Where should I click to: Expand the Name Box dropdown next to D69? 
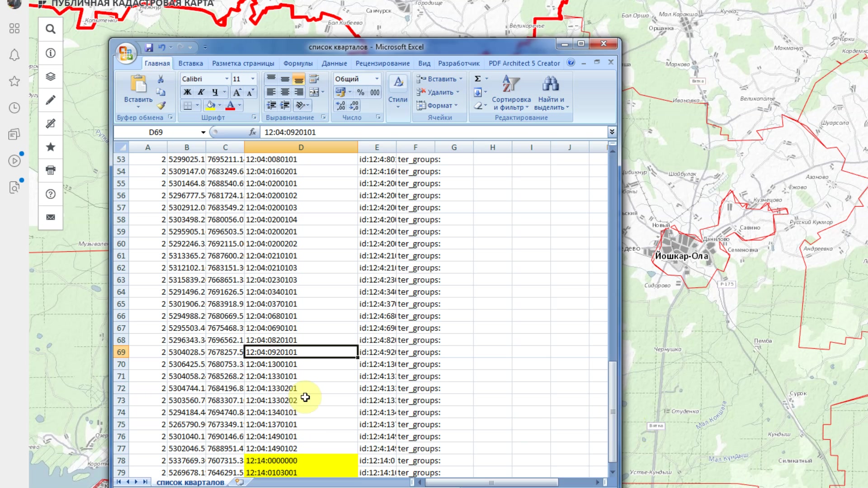tap(203, 132)
